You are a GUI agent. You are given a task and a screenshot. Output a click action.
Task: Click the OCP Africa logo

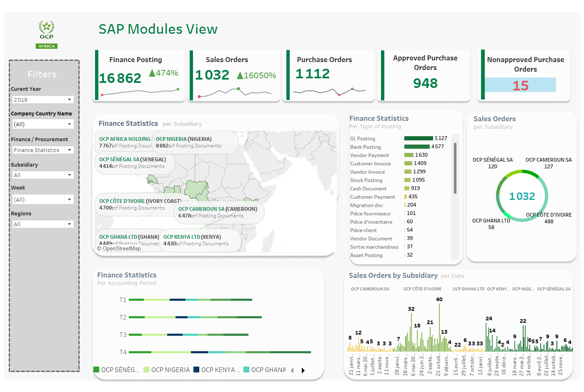click(x=46, y=35)
